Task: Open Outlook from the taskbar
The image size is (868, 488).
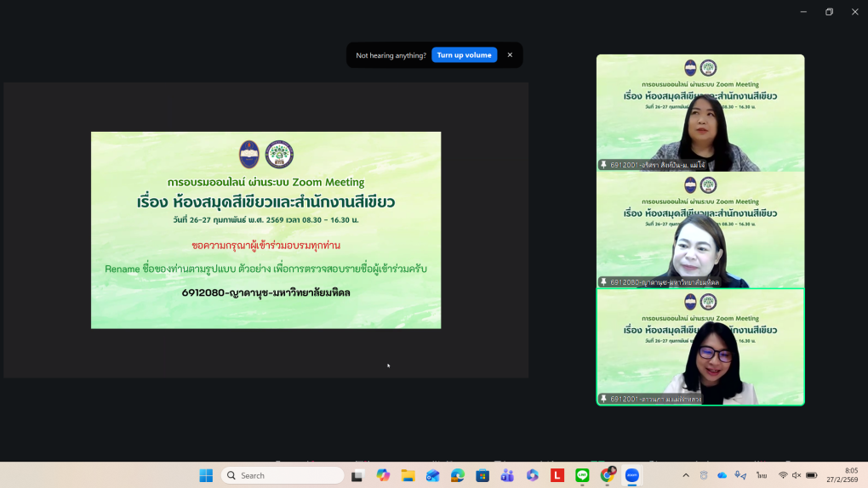Action: click(x=432, y=475)
